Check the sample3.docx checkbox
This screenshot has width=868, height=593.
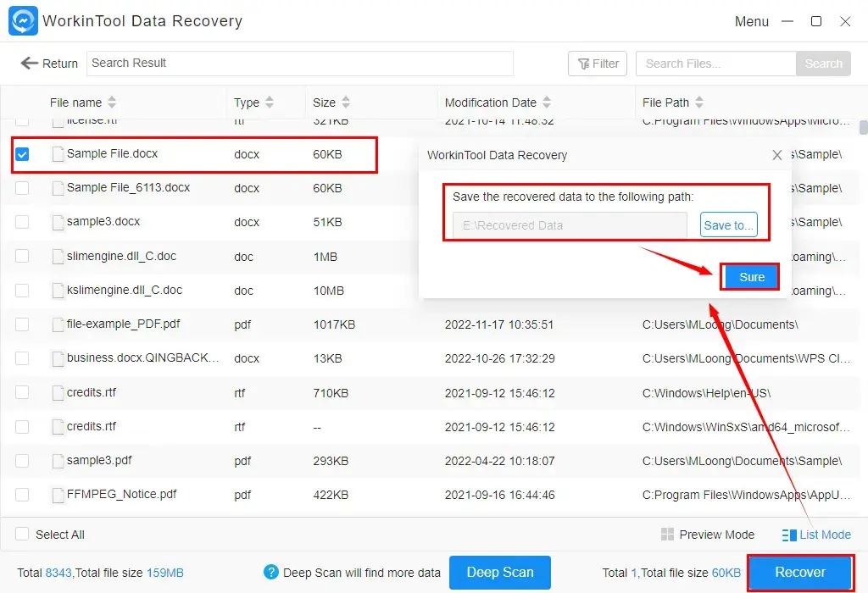22,222
